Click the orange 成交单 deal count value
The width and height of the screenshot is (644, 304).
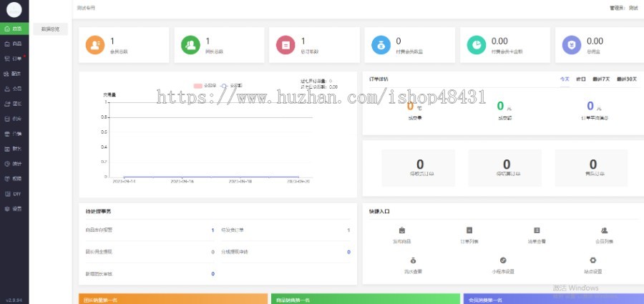[x=410, y=107]
